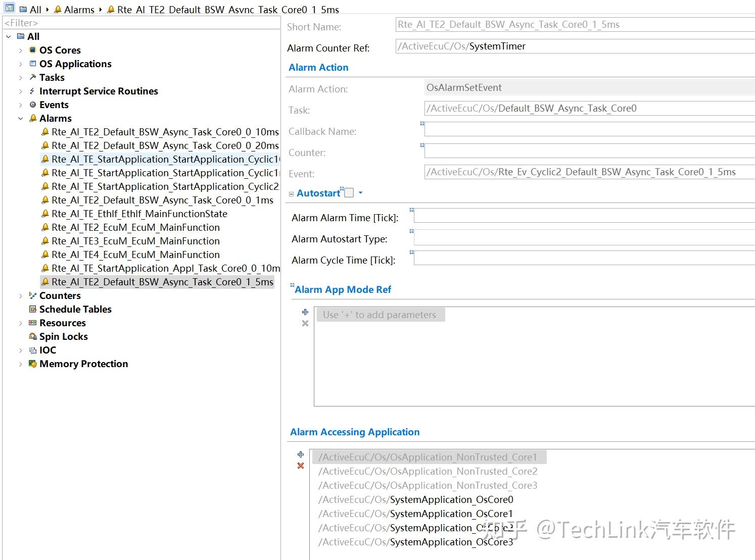The image size is (755, 560).
Task: Click the All root folder icon in tree
Action: point(21,36)
